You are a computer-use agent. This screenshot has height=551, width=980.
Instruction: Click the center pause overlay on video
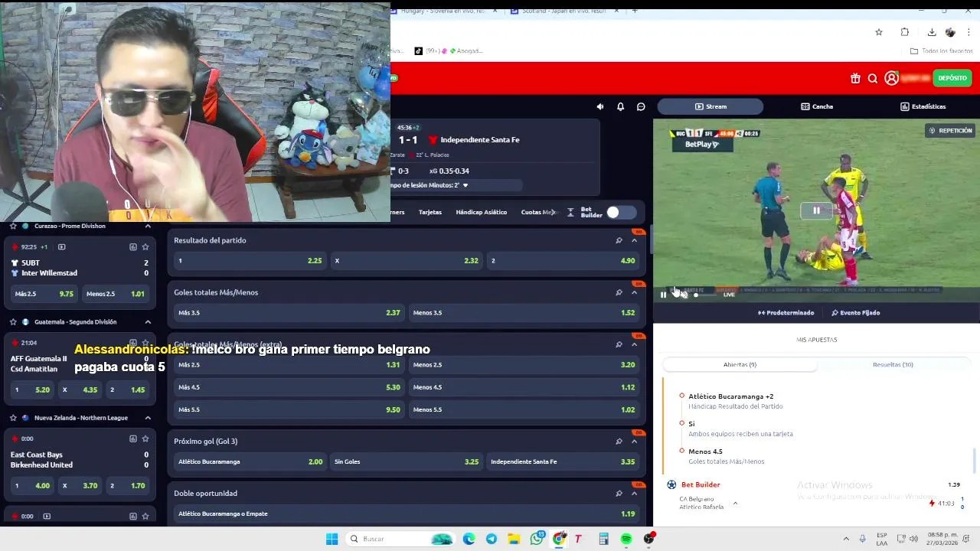tap(816, 210)
